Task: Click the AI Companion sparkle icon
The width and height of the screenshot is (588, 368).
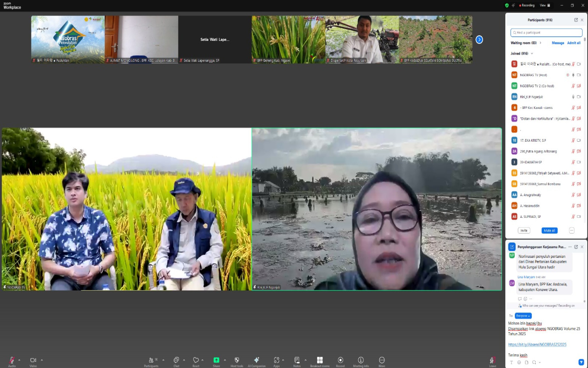Action: (256, 360)
